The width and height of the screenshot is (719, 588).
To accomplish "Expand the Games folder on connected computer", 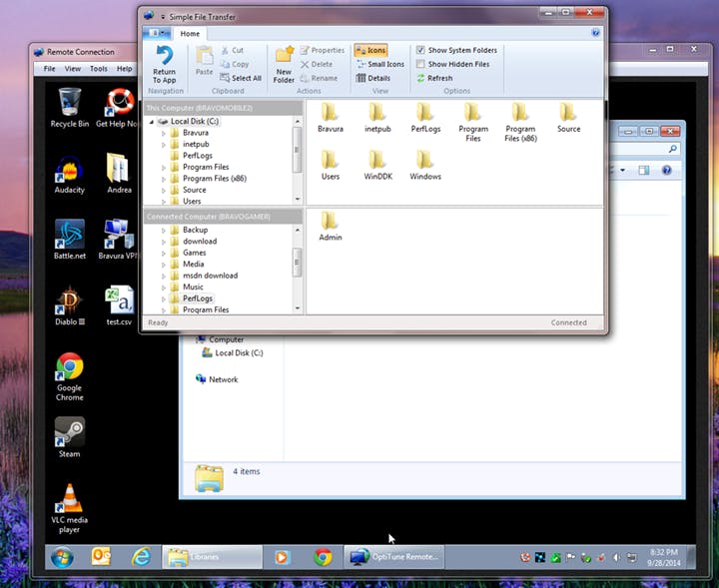I will pyautogui.click(x=163, y=253).
